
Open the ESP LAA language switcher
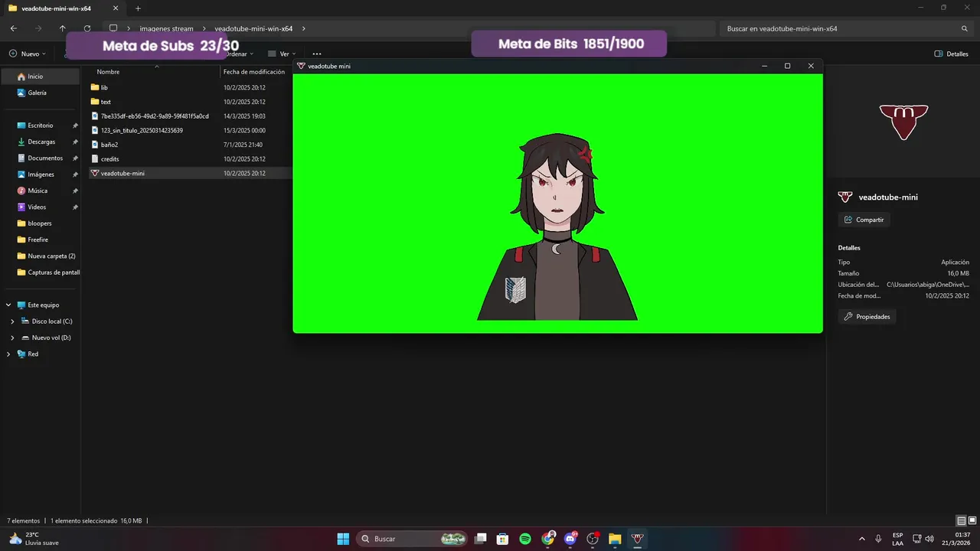[897, 539]
